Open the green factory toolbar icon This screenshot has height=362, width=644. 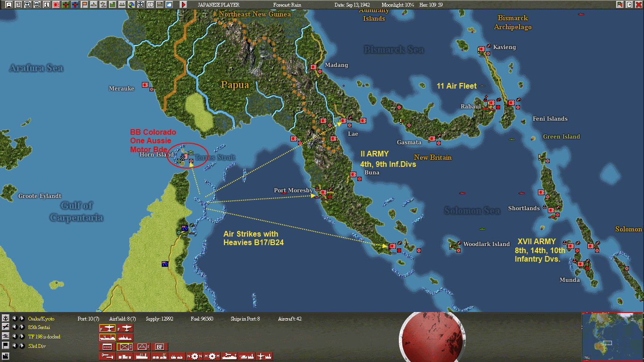113,4
